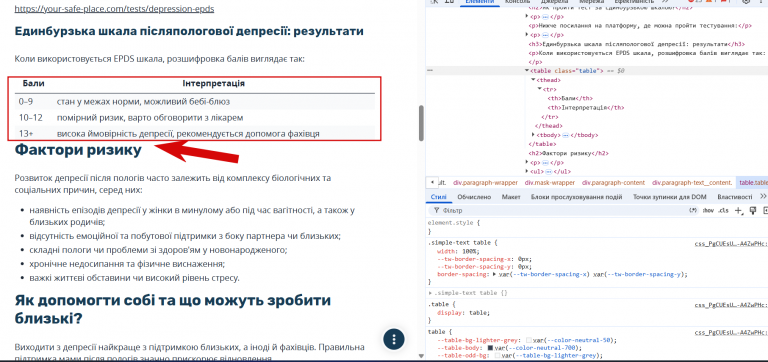Screen dimensions: 768x362
Task: Select the p node starting with Нижче посилання
Action: point(640,25)
